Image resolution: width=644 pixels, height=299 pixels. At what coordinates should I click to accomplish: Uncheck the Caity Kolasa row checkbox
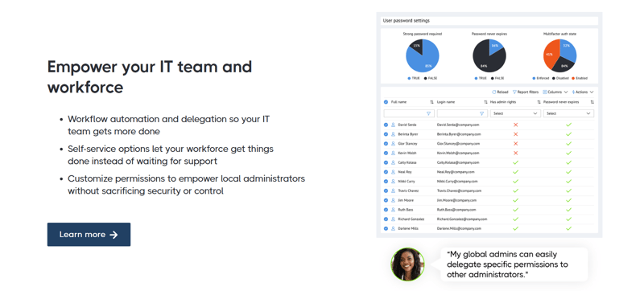point(386,162)
